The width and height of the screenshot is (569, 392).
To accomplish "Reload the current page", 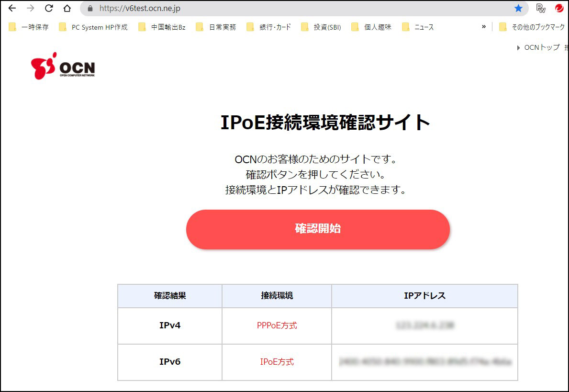I will [x=49, y=8].
